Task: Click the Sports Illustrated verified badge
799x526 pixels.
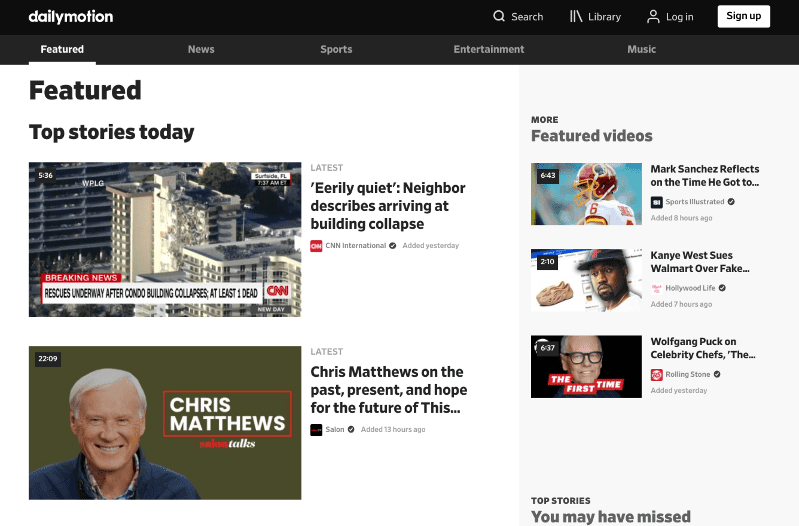Action: pyautogui.click(x=731, y=202)
